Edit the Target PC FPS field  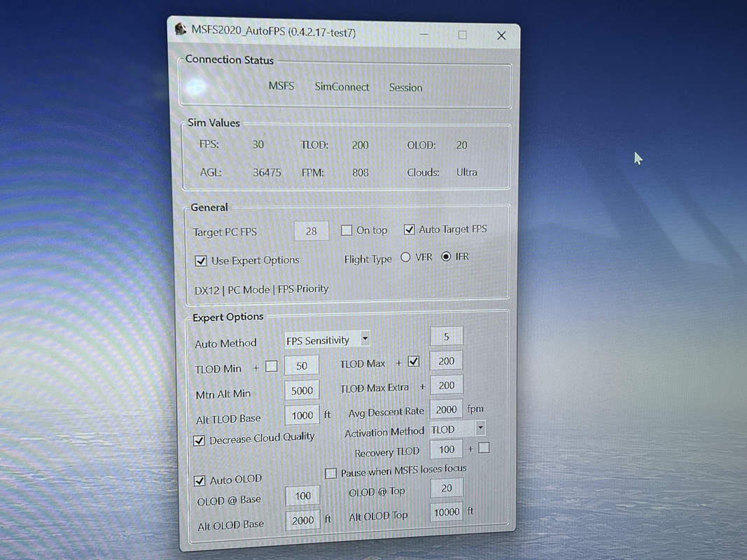coord(311,232)
